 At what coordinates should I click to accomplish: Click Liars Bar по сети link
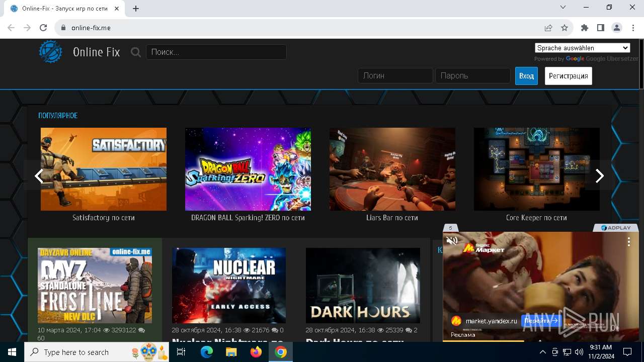tap(392, 218)
